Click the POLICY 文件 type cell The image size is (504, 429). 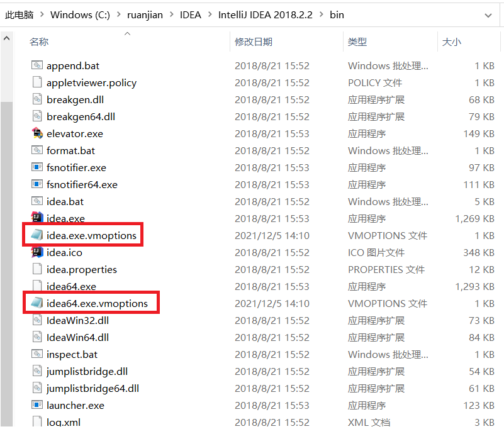[375, 82]
